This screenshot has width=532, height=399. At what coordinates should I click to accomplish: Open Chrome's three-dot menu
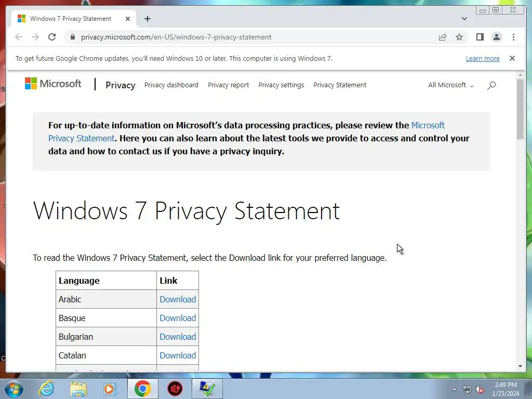point(513,37)
